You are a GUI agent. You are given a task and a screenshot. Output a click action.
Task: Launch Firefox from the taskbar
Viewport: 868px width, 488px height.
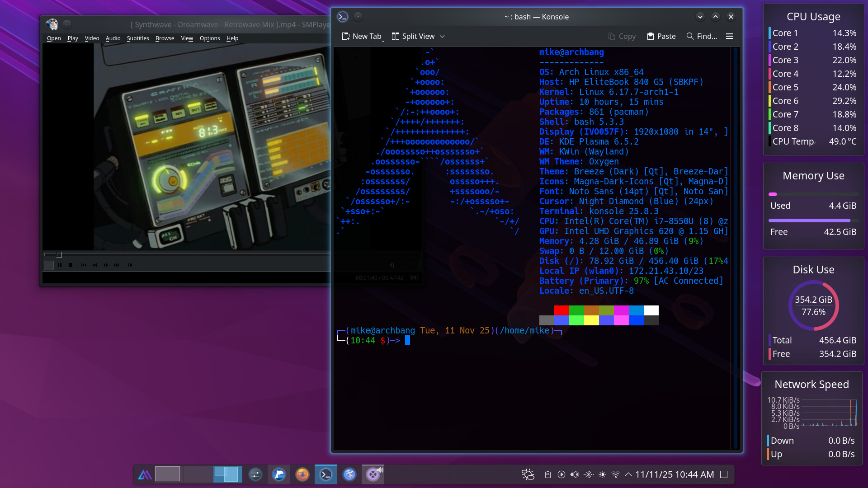pyautogui.click(x=302, y=474)
